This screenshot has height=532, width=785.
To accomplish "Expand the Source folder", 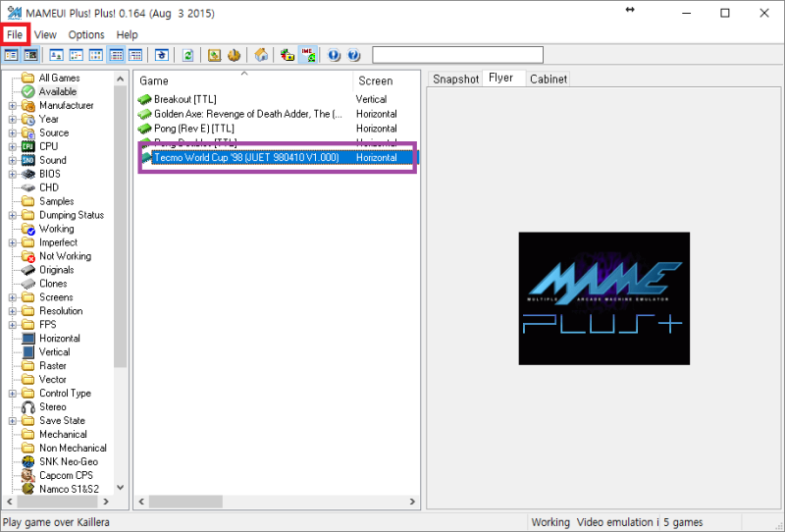I will pos(13,133).
